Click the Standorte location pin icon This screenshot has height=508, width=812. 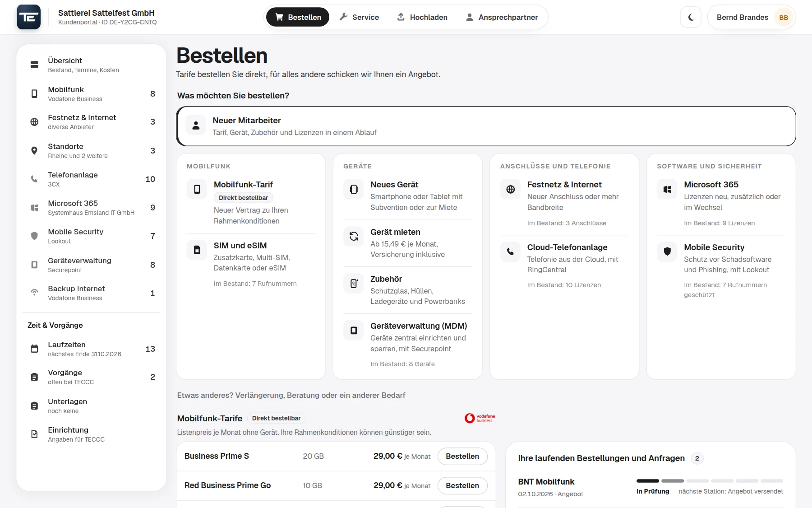pos(34,150)
